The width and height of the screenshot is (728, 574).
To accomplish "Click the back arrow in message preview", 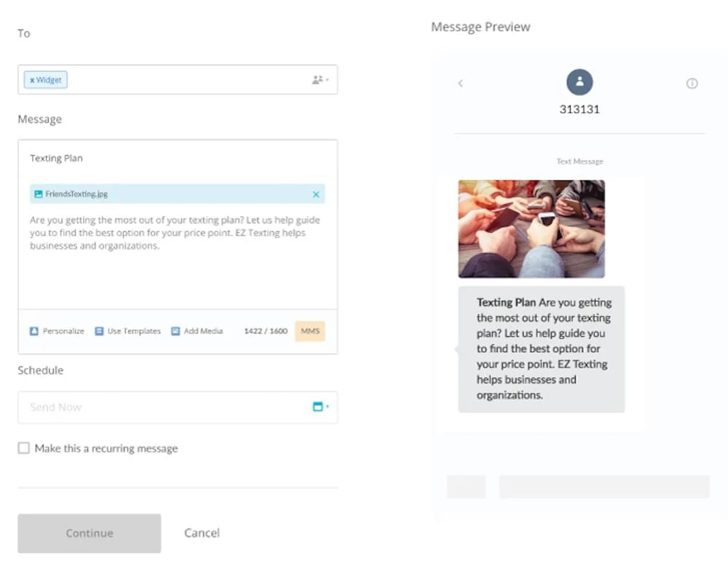I will pos(460,84).
